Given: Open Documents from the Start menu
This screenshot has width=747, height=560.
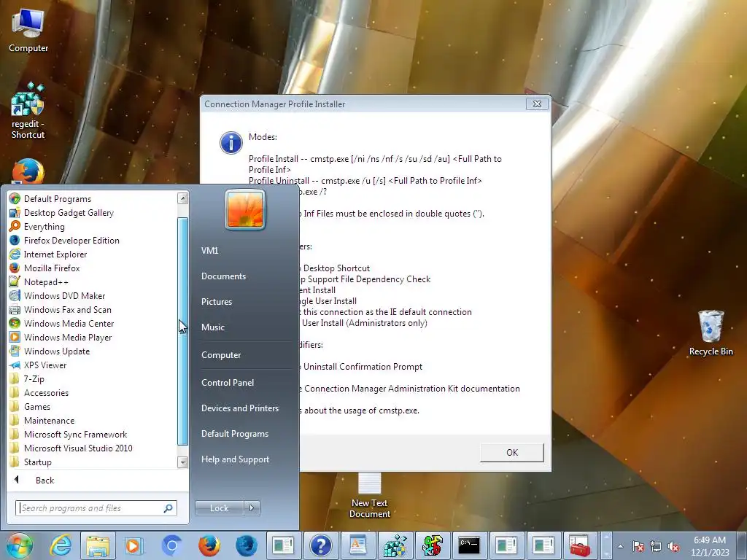Looking at the screenshot, I should click(x=223, y=276).
